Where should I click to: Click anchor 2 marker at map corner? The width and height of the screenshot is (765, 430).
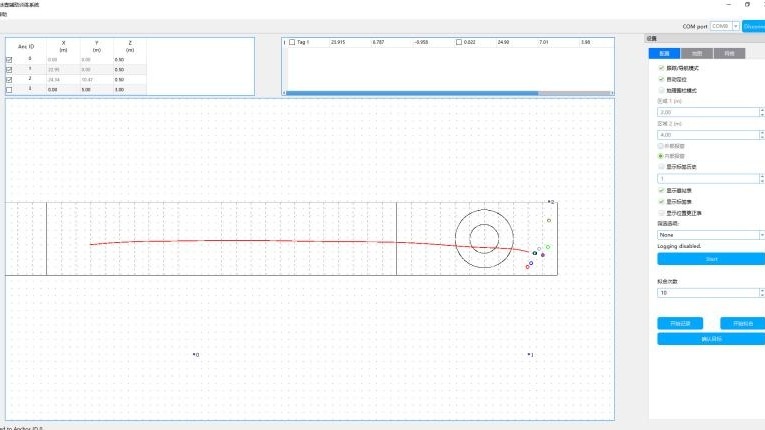point(549,202)
